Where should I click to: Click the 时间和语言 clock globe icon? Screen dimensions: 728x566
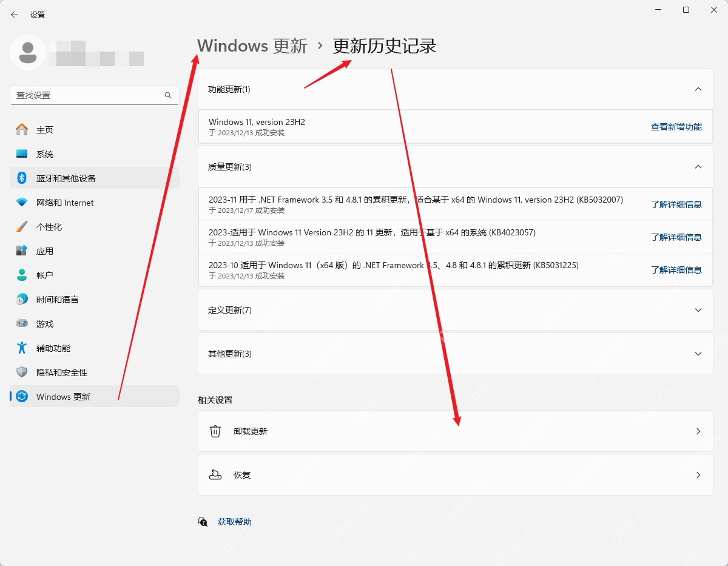pyautogui.click(x=22, y=299)
